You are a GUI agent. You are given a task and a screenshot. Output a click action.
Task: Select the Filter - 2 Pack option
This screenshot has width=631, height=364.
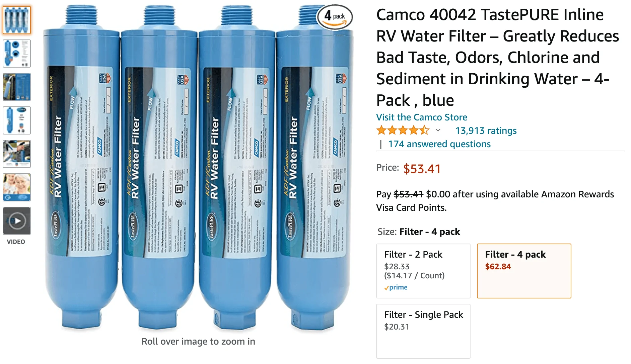point(423,271)
